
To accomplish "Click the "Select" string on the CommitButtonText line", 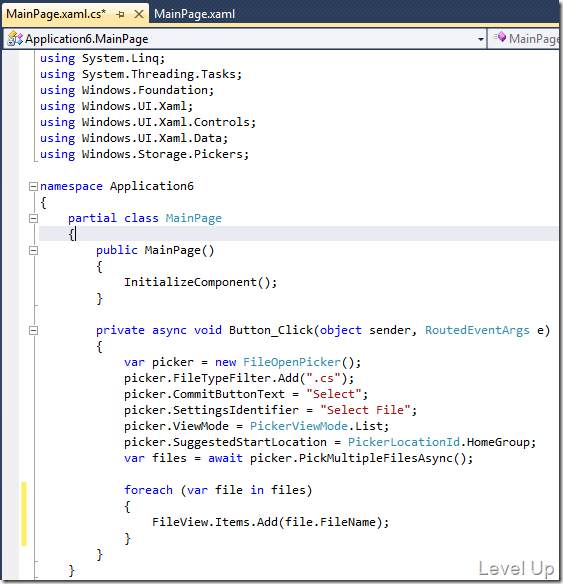I will tap(334, 394).
